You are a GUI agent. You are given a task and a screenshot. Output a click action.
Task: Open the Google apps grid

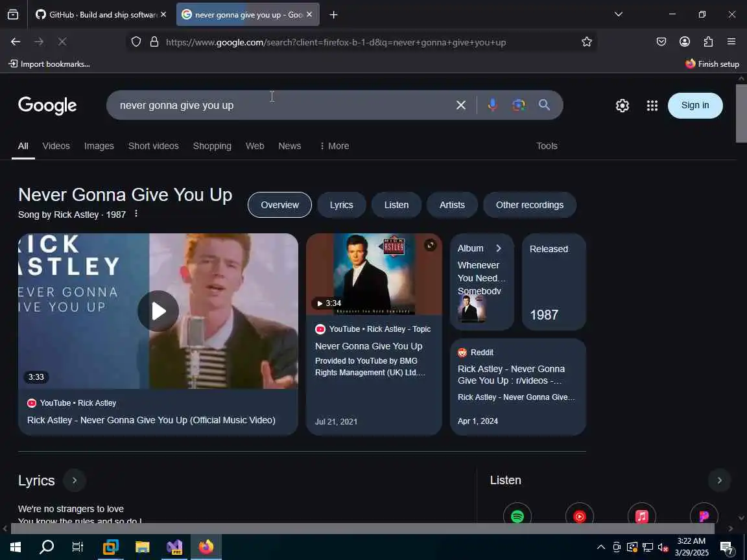click(652, 105)
